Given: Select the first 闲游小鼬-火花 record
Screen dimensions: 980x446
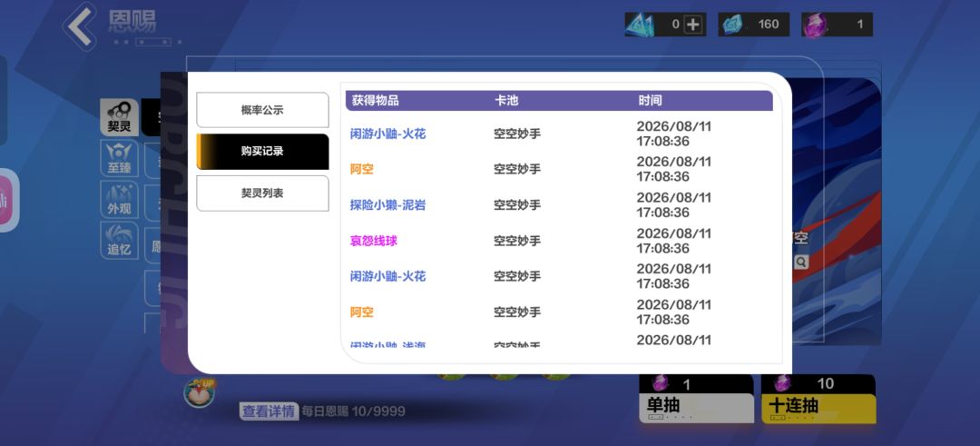Looking at the screenshot, I should point(387,134).
